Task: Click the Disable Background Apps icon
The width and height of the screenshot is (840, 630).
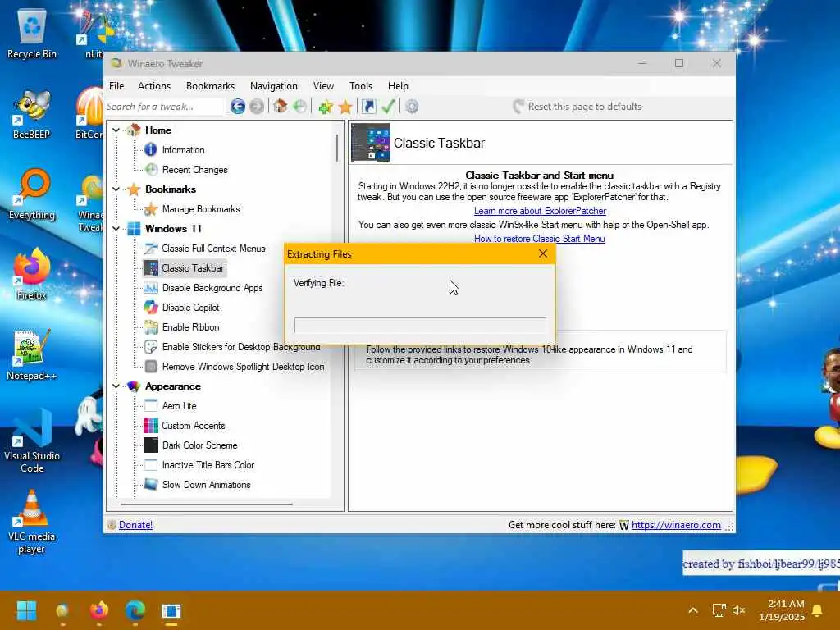Action: (151, 288)
